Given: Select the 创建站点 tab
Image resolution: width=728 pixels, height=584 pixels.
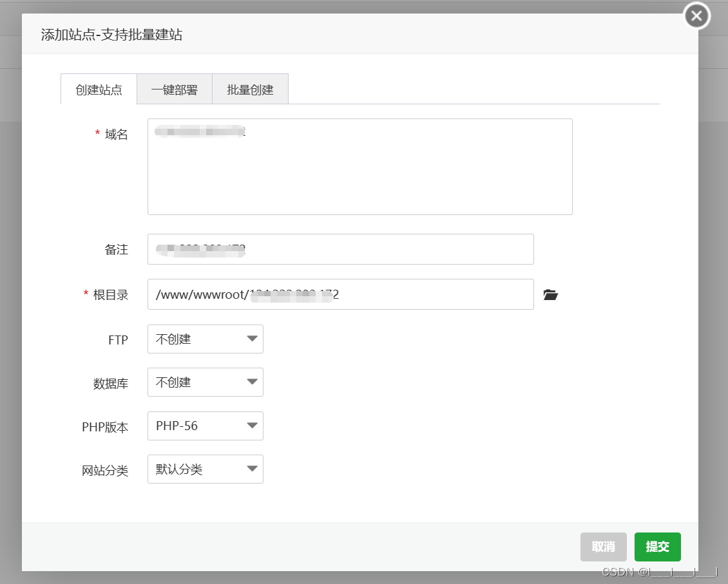Looking at the screenshot, I should (x=98, y=89).
